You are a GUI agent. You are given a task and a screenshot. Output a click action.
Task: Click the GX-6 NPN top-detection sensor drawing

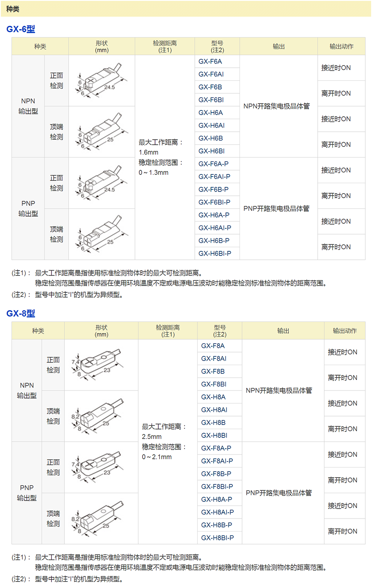102,132
